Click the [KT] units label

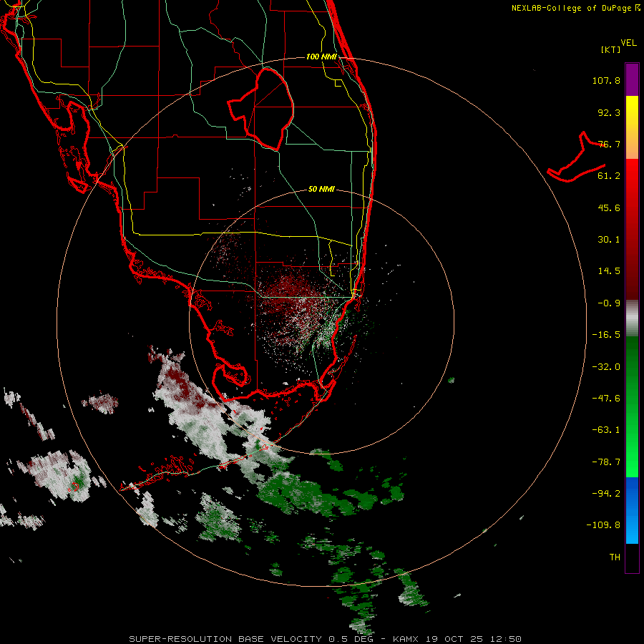611,49
